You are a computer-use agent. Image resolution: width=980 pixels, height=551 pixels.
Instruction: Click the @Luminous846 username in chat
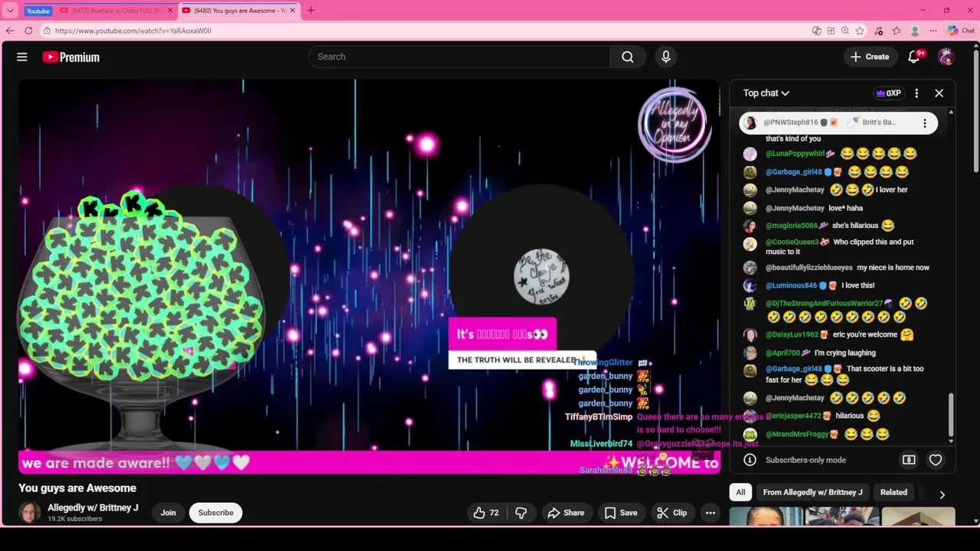tap(791, 285)
